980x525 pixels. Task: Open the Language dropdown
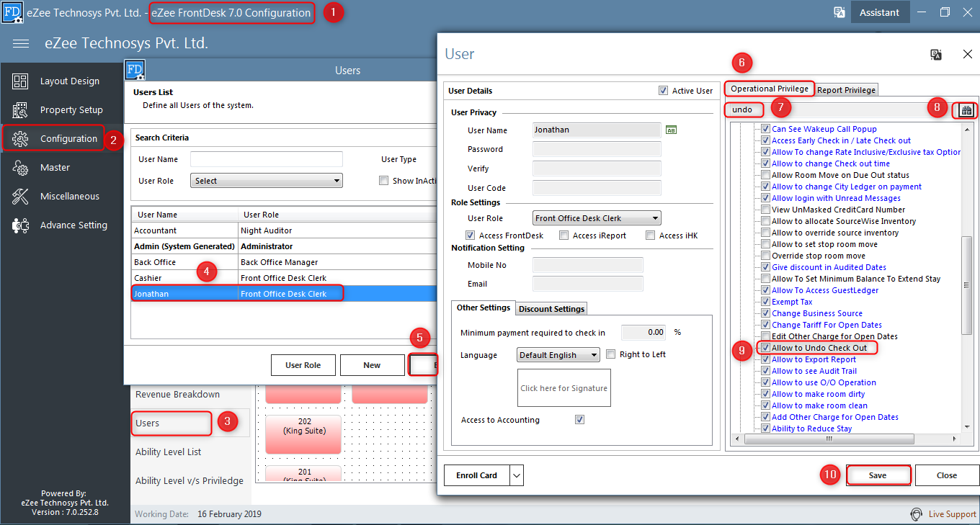point(558,355)
